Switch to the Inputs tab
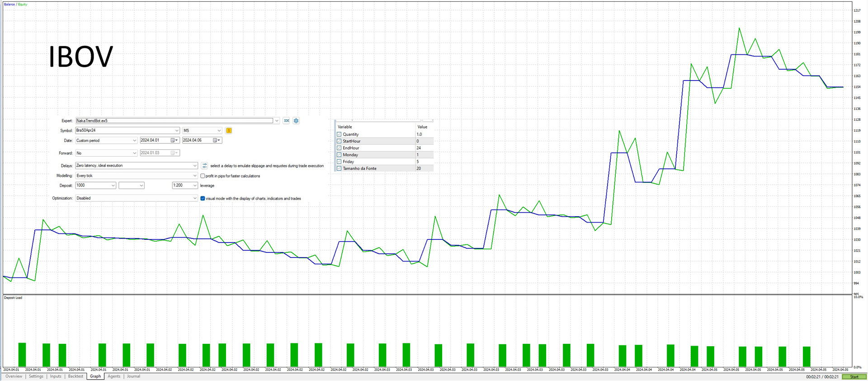 (x=56, y=376)
